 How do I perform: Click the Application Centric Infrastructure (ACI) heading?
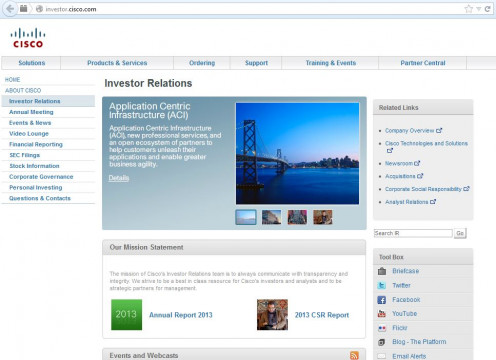[x=150, y=110]
